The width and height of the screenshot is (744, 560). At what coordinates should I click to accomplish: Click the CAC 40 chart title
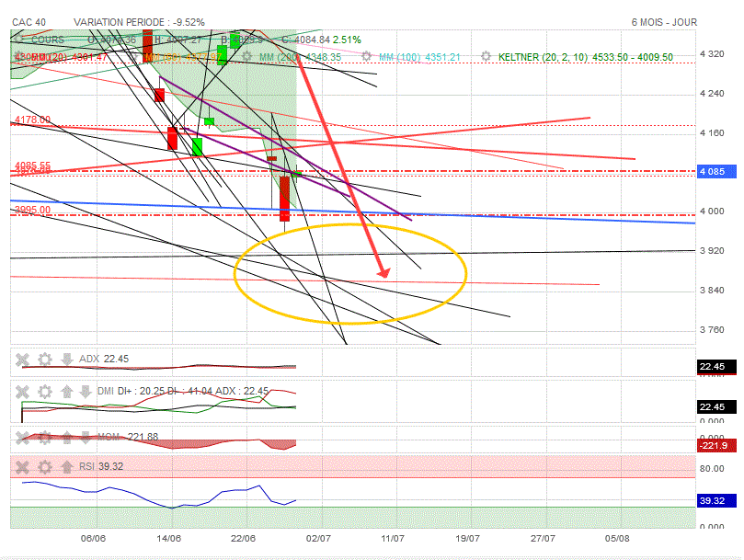(29, 22)
